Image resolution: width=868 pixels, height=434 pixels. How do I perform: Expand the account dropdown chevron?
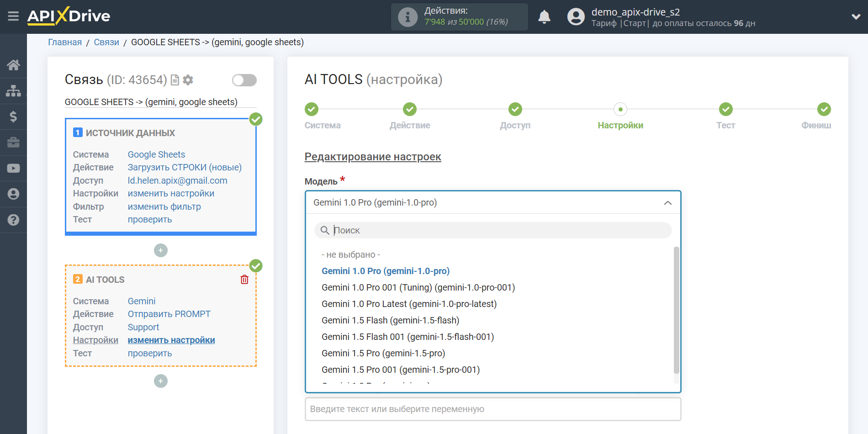pos(856,17)
